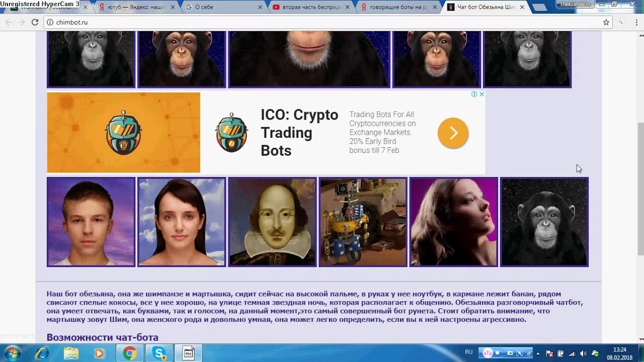The height and width of the screenshot is (362, 644).
Task: Choose the chimp avatar in the faces row
Action: [544, 222]
